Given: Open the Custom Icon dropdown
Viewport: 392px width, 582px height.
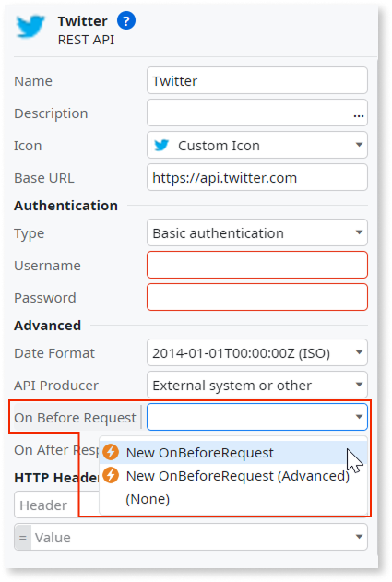Looking at the screenshot, I should pos(257,145).
